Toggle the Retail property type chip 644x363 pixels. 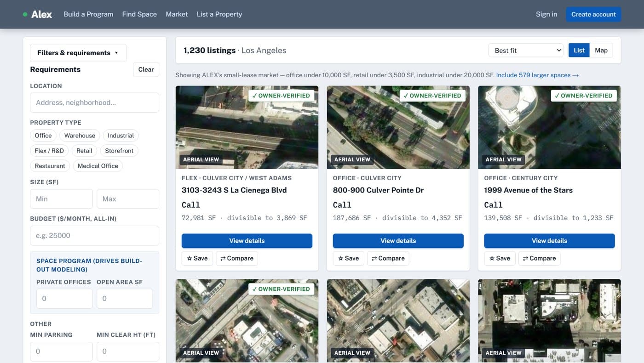pyautogui.click(x=84, y=151)
